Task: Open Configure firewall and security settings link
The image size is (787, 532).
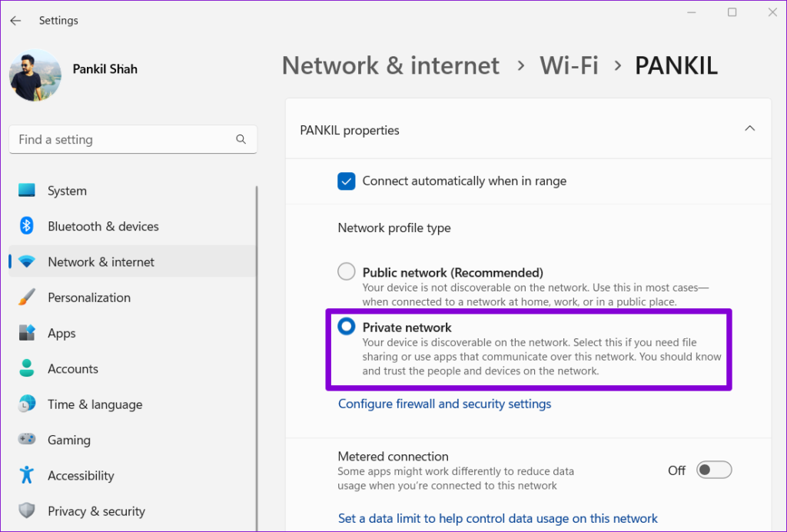Action: (444, 404)
